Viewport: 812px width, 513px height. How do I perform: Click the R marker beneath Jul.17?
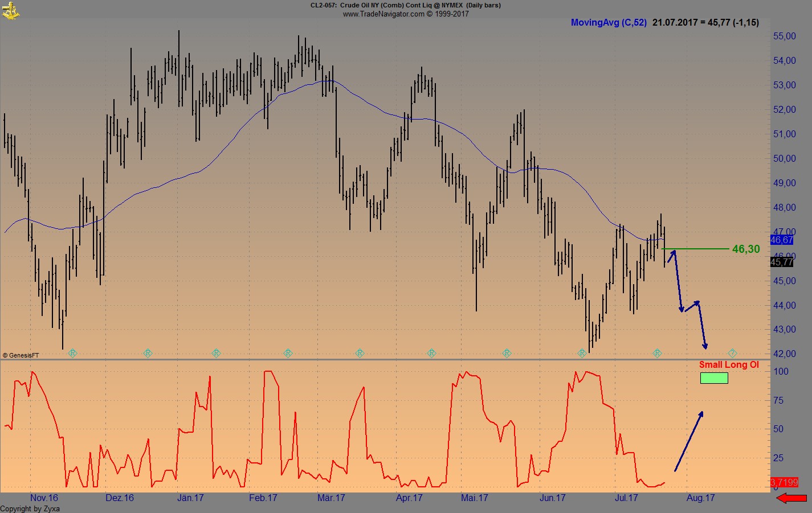pyautogui.click(x=657, y=353)
